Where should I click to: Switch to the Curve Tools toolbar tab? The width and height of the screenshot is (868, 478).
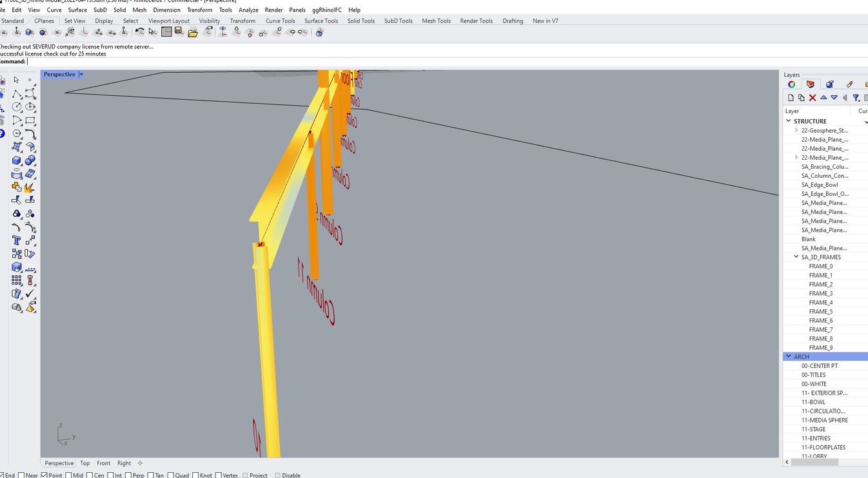click(280, 21)
